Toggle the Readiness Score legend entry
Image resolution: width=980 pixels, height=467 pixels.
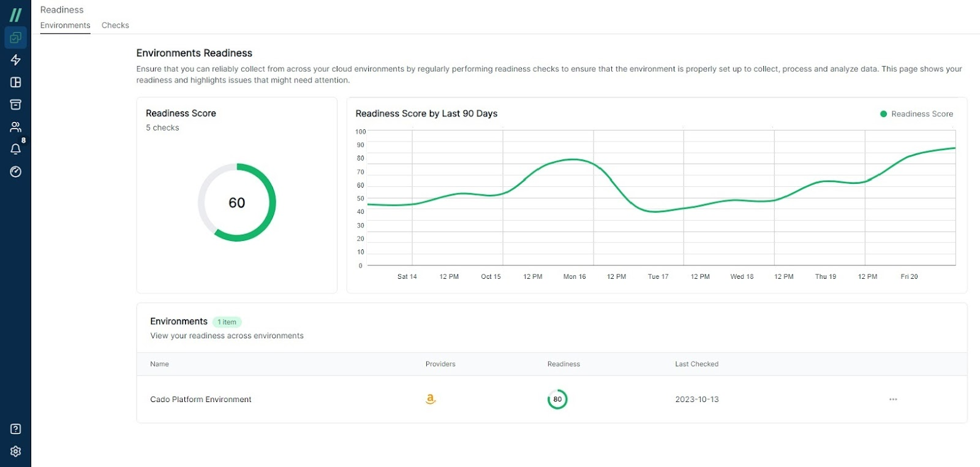[916, 114]
